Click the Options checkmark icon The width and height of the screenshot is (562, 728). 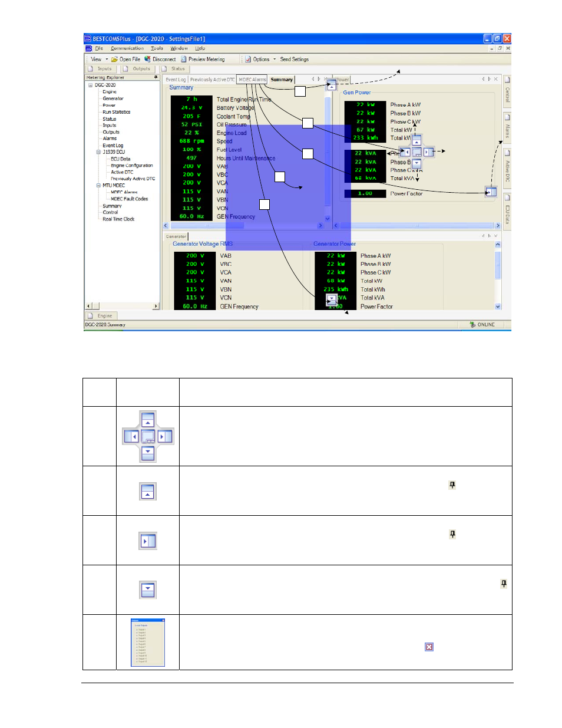click(x=248, y=59)
